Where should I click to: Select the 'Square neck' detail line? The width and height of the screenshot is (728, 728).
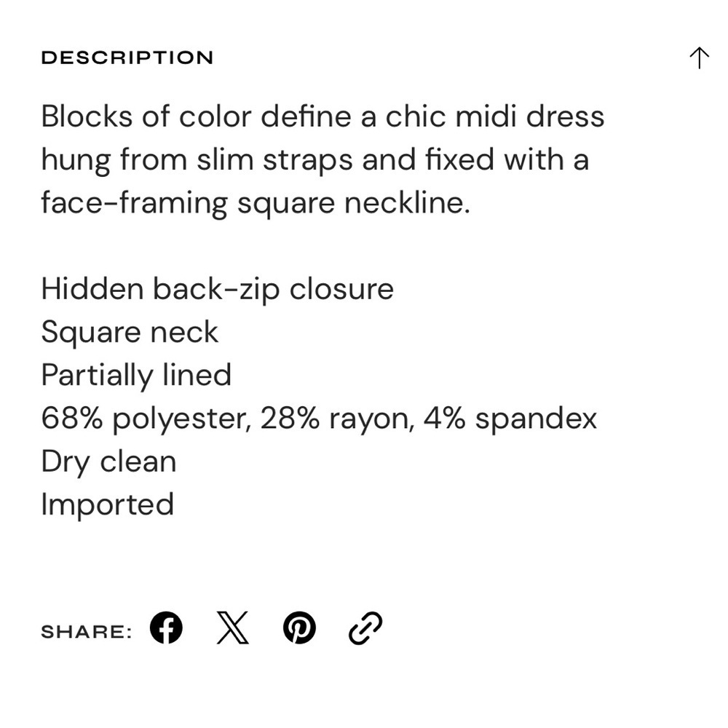[130, 333]
